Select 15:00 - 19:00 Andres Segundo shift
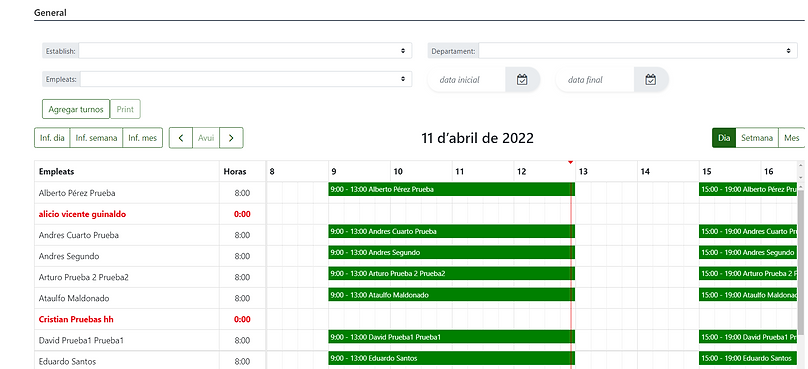Screen dimensions: 808x369 pyautogui.click(x=749, y=253)
